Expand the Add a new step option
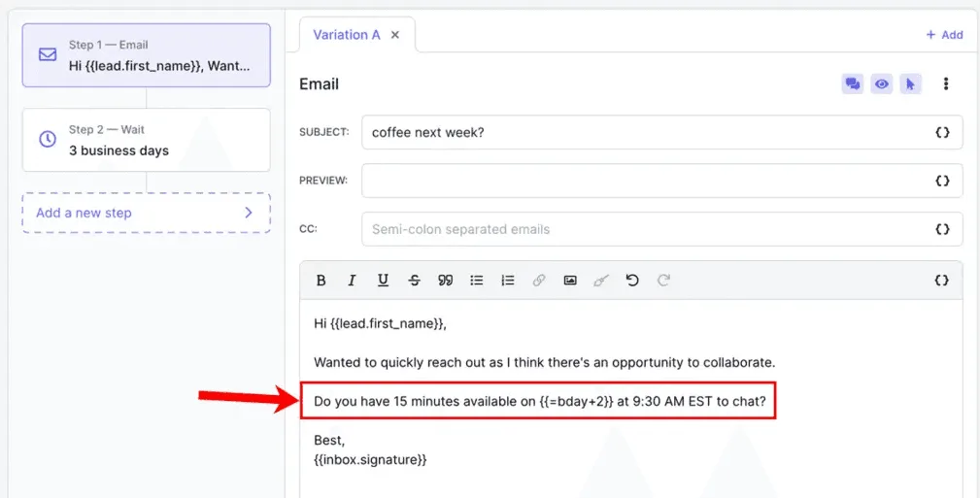Viewport: 980px width, 498px height. 146,213
